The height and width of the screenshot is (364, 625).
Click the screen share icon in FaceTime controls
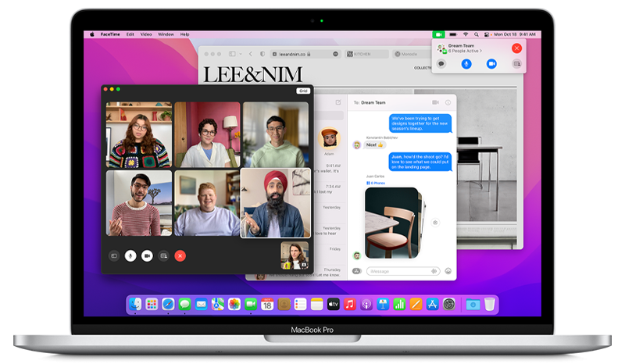[x=163, y=255]
